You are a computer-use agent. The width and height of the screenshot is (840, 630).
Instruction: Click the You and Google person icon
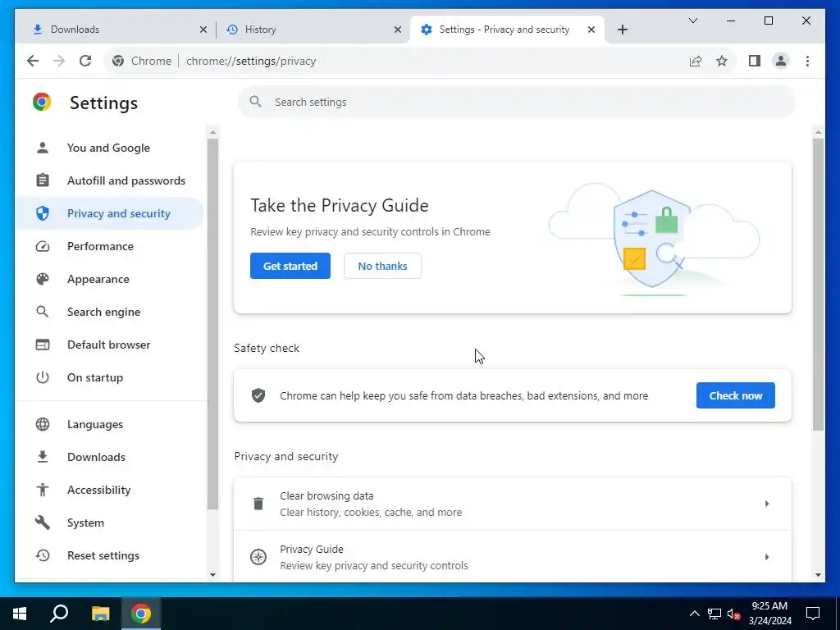click(x=43, y=148)
